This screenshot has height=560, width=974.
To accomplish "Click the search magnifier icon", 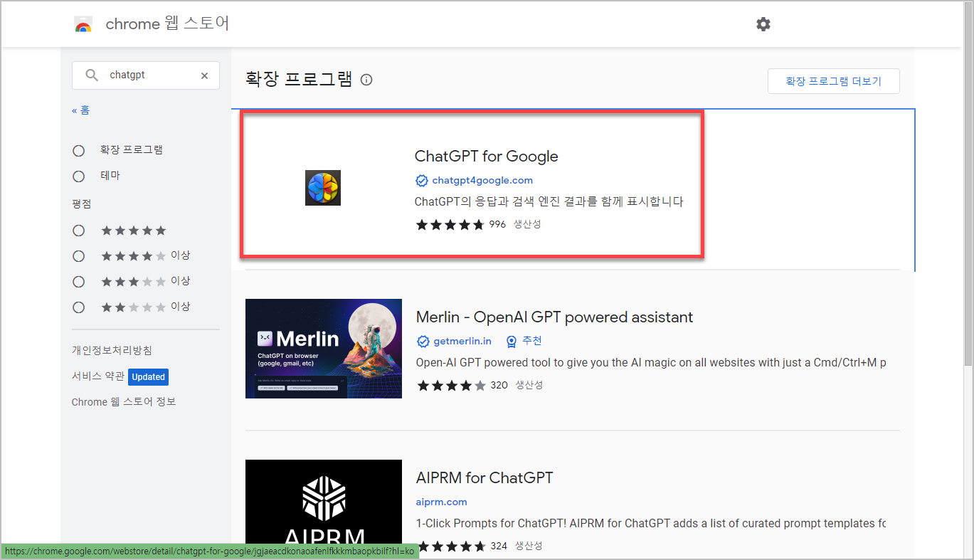I will coord(91,75).
